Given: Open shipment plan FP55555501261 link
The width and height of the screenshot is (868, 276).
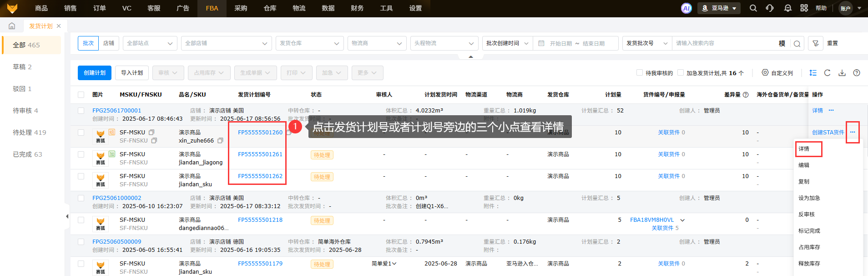Looking at the screenshot, I should [260, 154].
